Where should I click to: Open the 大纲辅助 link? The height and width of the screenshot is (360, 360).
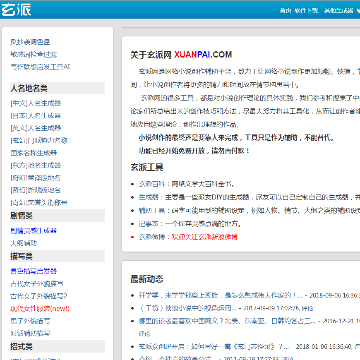coord(23,243)
